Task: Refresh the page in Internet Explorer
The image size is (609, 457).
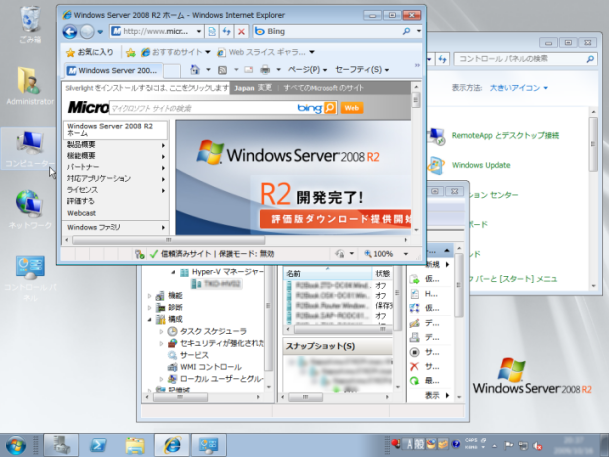Action: point(227,31)
